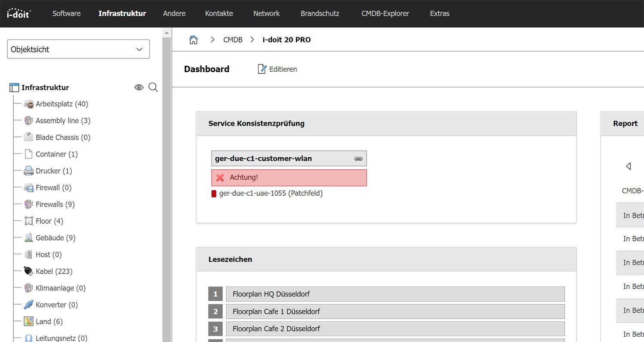
Task: Open the Extras menu
Action: pos(440,13)
